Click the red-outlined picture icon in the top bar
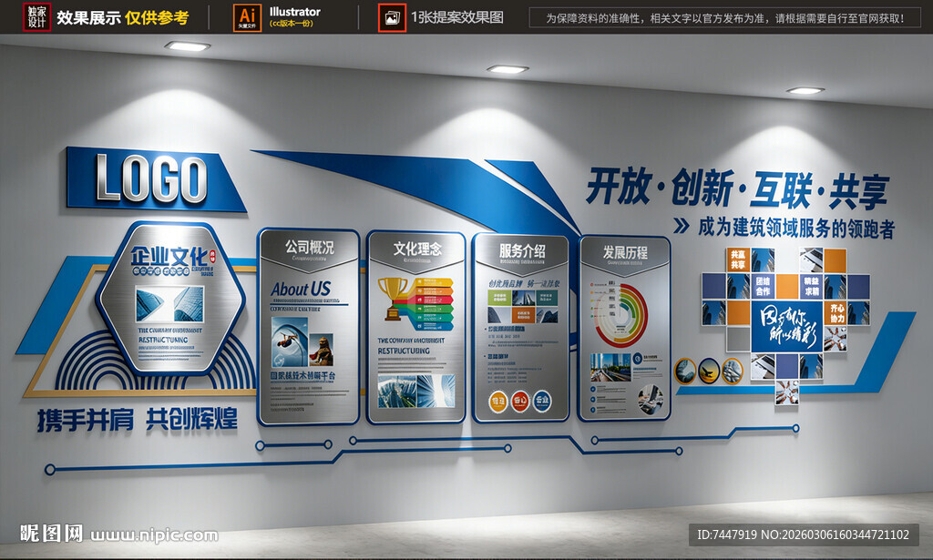The height and width of the screenshot is (560, 933). pos(392,18)
